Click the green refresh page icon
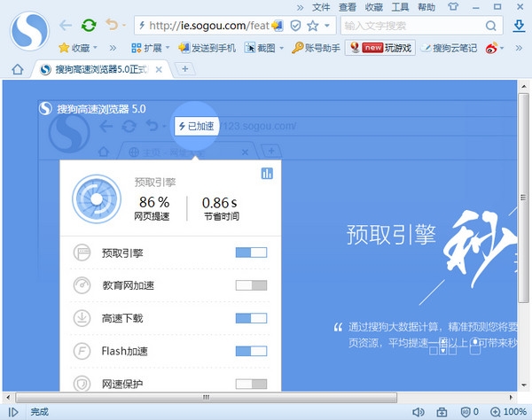This screenshot has height=420, width=532. 89,26
